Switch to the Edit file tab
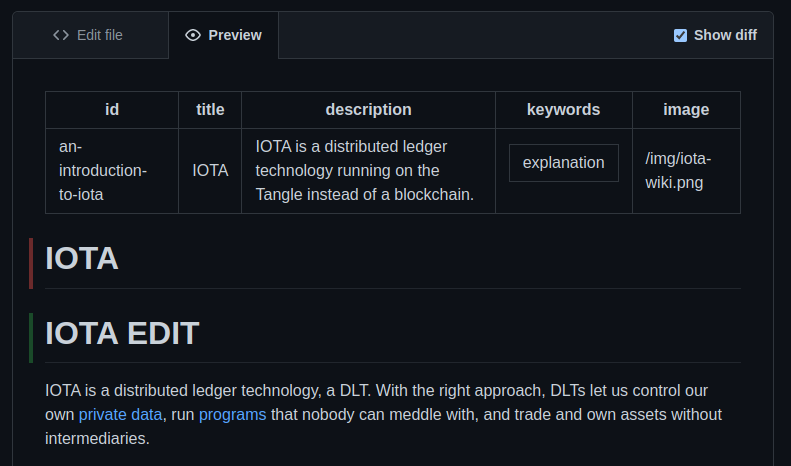791x466 pixels. point(90,35)
